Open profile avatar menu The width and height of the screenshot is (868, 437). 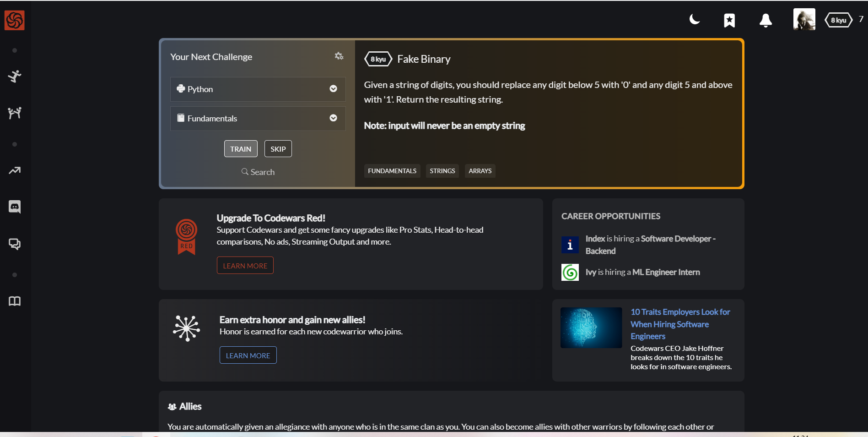coord(804,19)
